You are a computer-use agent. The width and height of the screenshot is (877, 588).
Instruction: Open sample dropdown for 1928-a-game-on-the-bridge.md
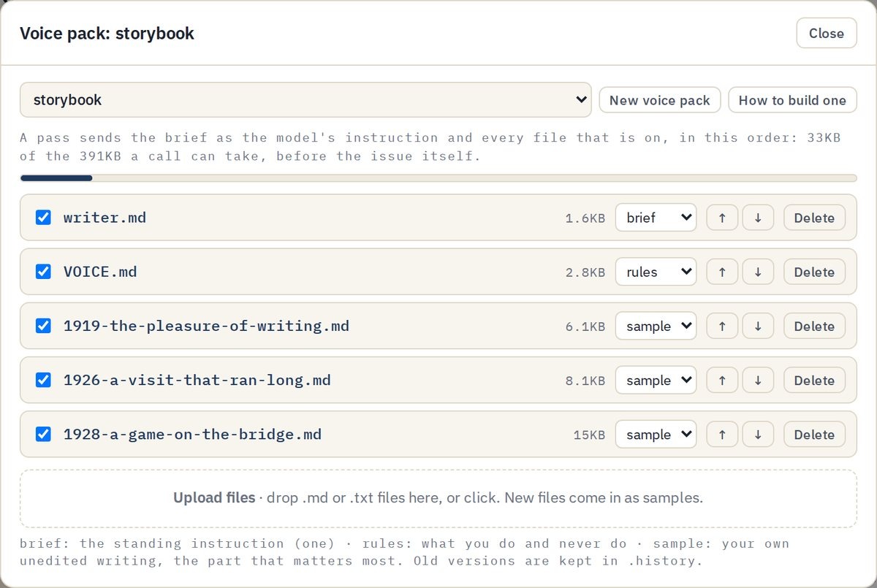click(x=656, y=434)
